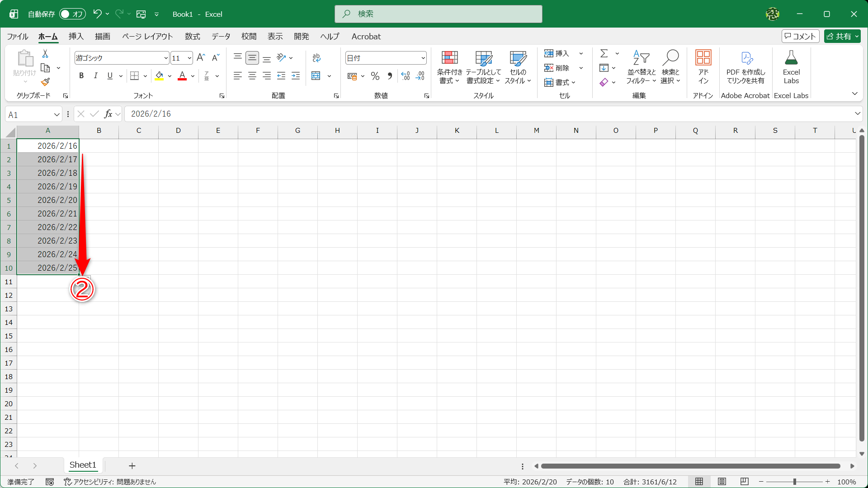The width and height of the screenshot is (868, 488).
Task: Click the AutoSum sigma icon
Action: pos(604,53)
